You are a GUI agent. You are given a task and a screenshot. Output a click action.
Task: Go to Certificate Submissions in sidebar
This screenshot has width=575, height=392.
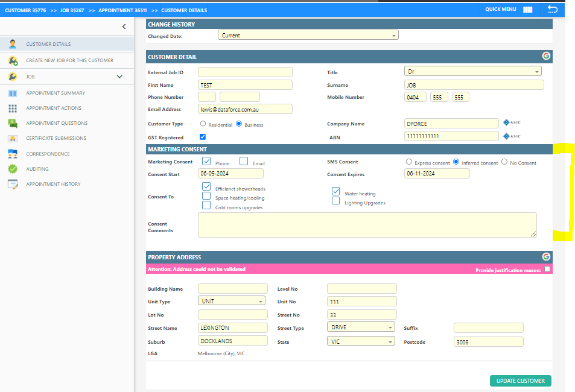coord(56,138)
